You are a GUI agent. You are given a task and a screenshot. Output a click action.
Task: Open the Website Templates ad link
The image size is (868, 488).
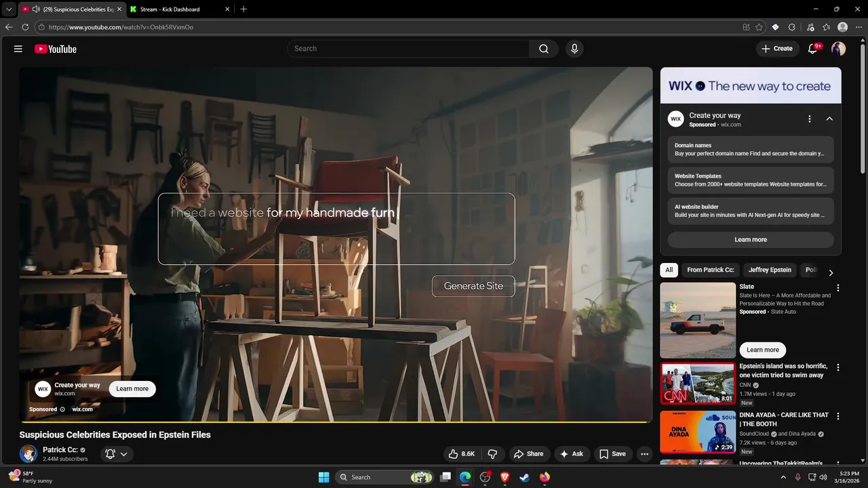[x=751, y=180]
